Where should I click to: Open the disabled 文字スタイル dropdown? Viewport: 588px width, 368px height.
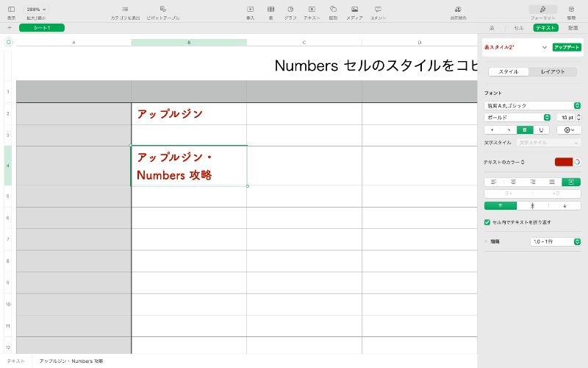pyautogui.click(x=548, y=143)
